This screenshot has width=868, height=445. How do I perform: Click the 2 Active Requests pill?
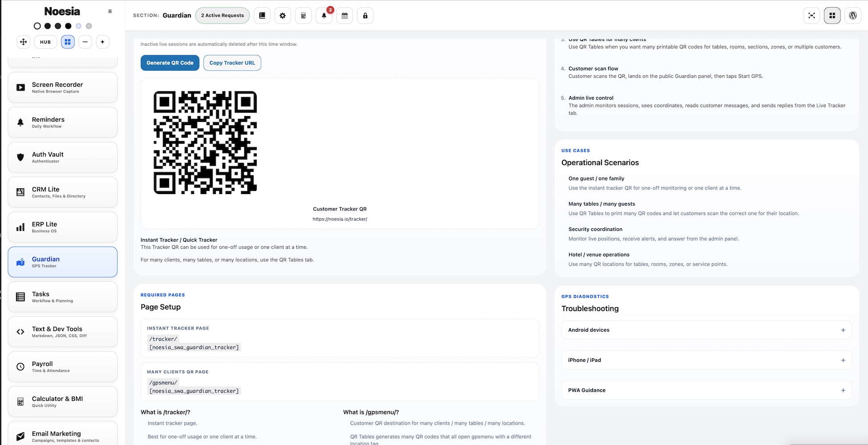tap(222, 16)
